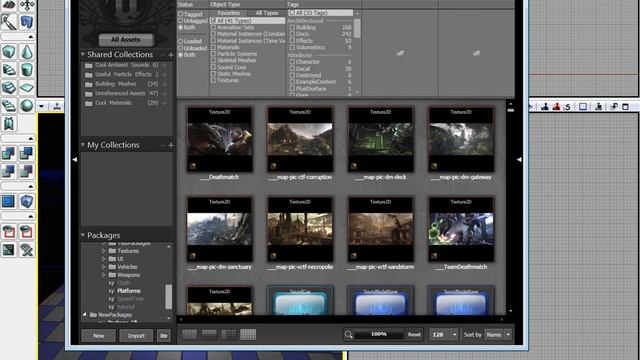
Task: Collapse the browser's left panel arrow
Action: coord(75,160)
